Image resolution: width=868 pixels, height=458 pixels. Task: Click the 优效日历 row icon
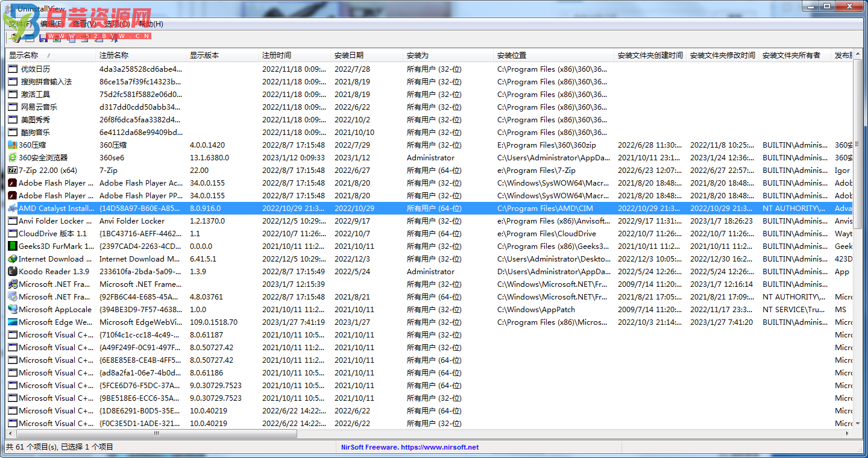click(x=13, y=69)
